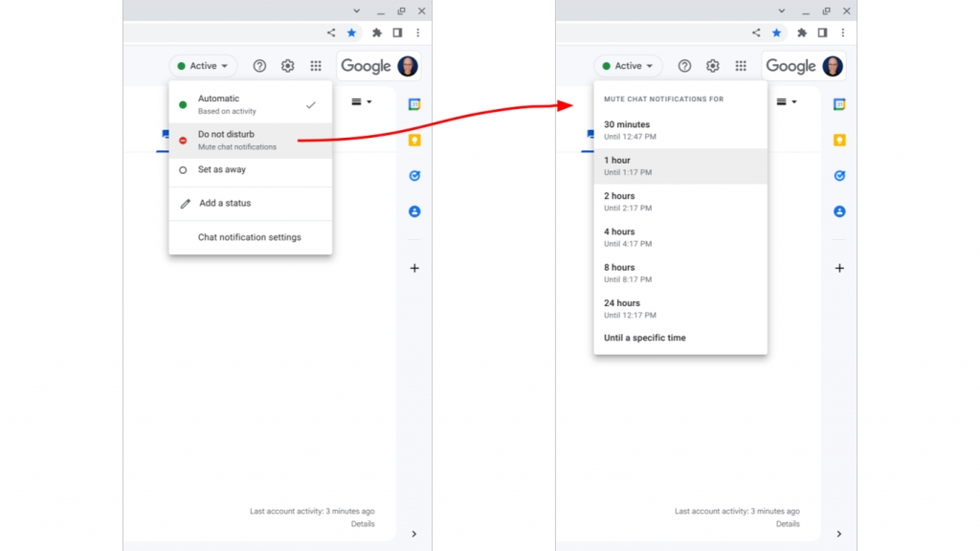This screenshot has width=980, height=551.
Task: Open Google Tasks in the sidebar
Action: tap(414, 176)
